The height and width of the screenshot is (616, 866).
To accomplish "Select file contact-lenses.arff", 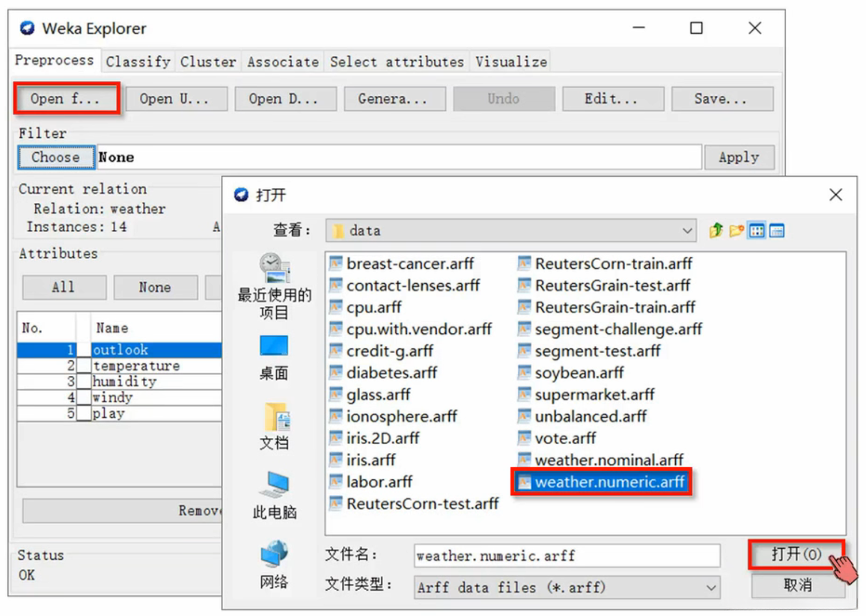I will (x=405, y=285).
